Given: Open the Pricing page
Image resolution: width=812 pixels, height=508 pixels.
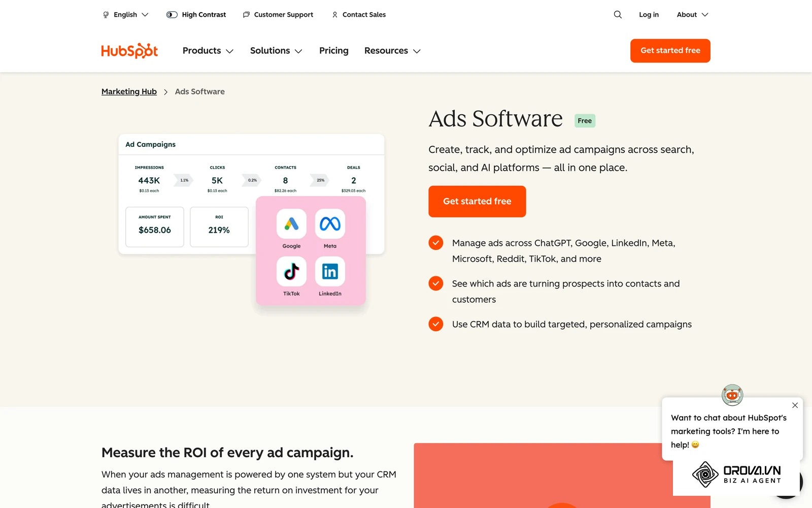Looking at the screenshot, I should click(334, 51).
